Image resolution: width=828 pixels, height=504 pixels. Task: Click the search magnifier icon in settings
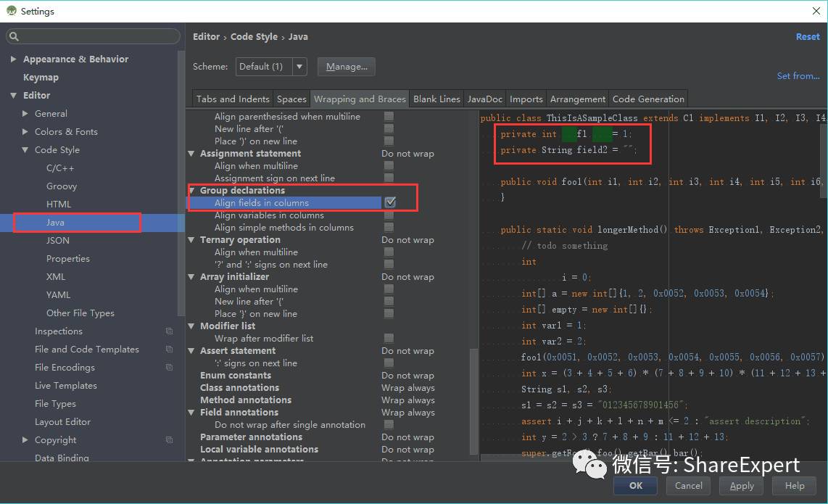(14, 36)
